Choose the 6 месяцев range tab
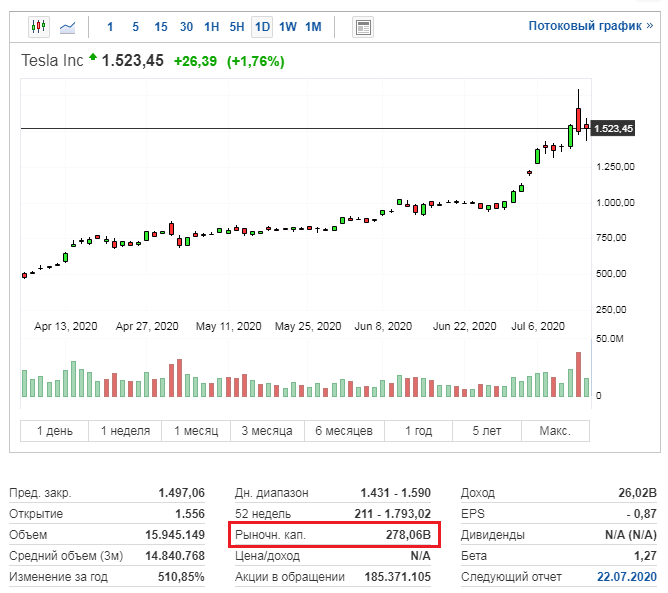Viewport: 668px width, 593px height. click(344, 431)
